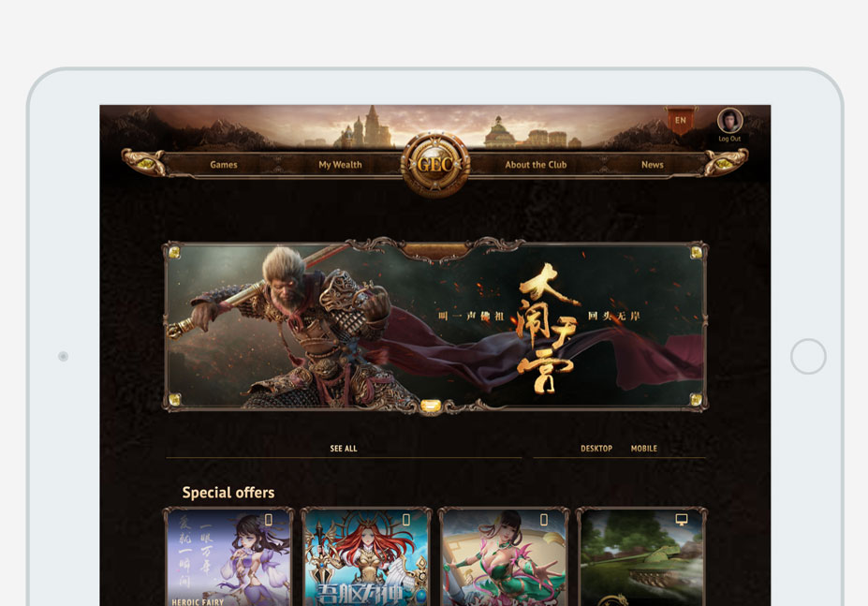Filter games by MOBILE
Image resolution: width=868 pixels, height=606 pixels.
coord(644,449)
